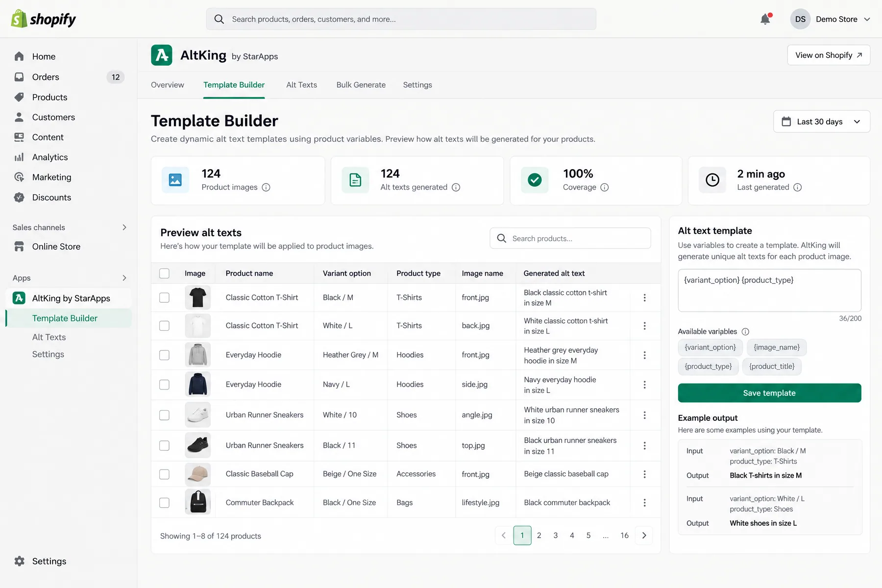
Task: Go to next page arrow in pagination
Action: point(644,536)
